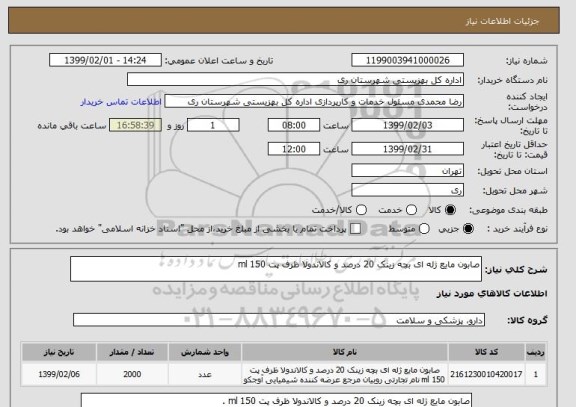
Task: Click the bottom description box below the table
Action: pos(276,400)
